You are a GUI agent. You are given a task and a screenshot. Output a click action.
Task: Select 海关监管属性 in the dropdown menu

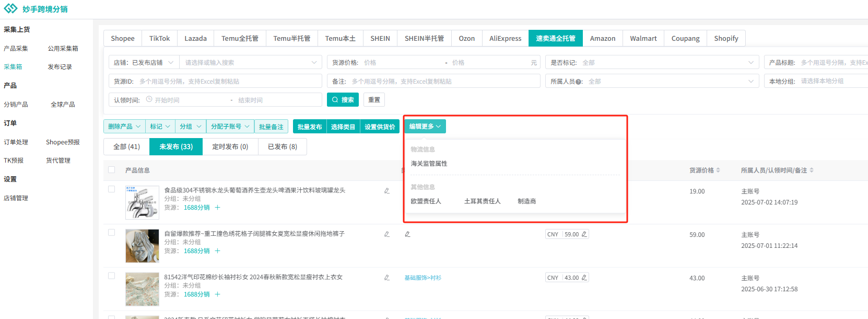coord(429,164)
